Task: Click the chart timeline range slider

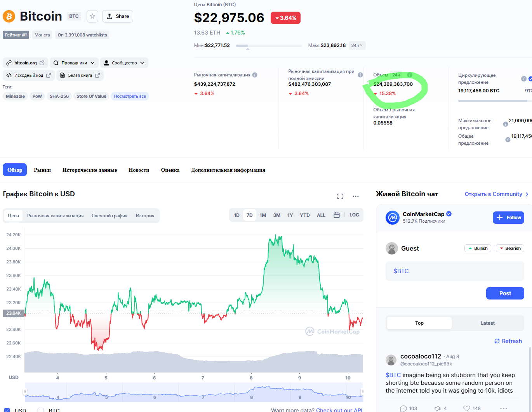Action: (193, 392)
